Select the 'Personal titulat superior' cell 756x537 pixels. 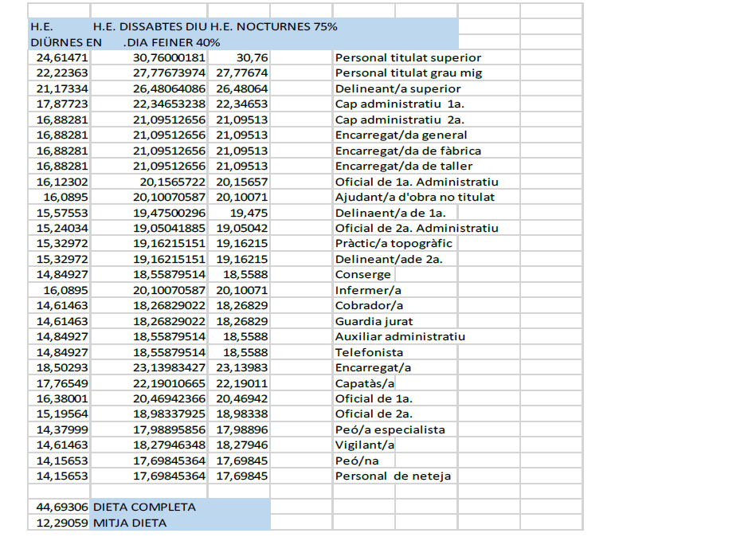pyautogui.click(x=408, y=57)
